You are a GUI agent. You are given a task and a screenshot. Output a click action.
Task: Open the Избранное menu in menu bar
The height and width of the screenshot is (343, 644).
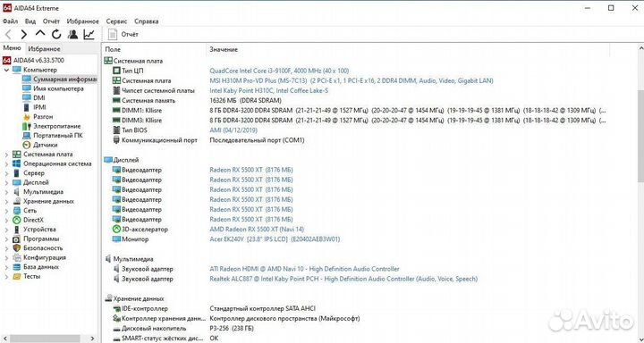point(82,21)
